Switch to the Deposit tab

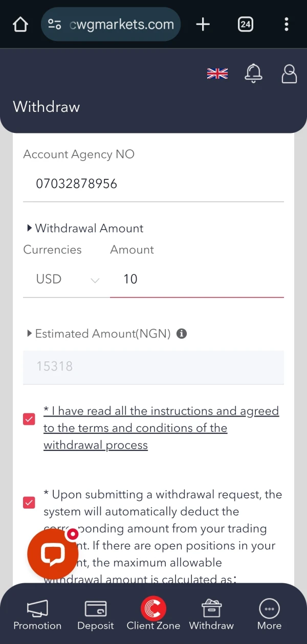click(x=95, y=614)
